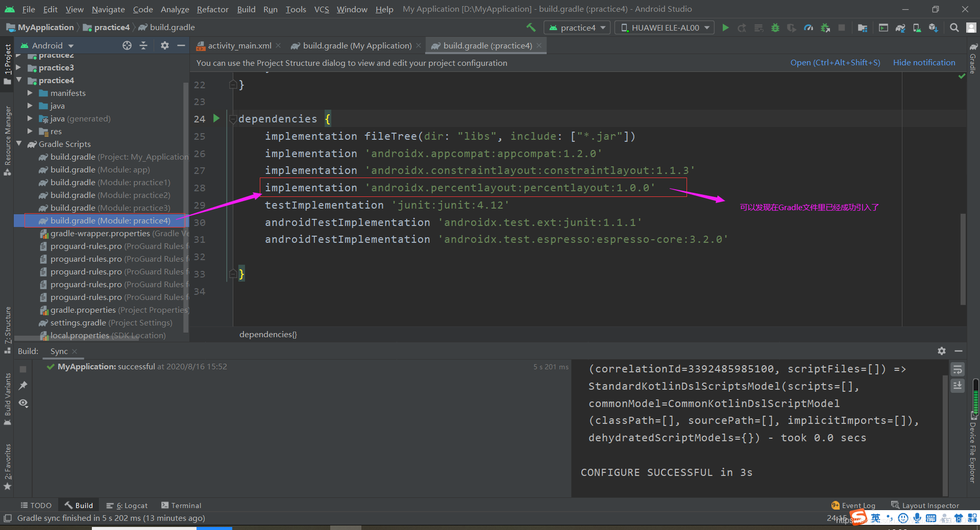Click Attach Debugger to Android Process icon
The height and width of the screenshot is (530, 980).
click(x=825, y=28)
